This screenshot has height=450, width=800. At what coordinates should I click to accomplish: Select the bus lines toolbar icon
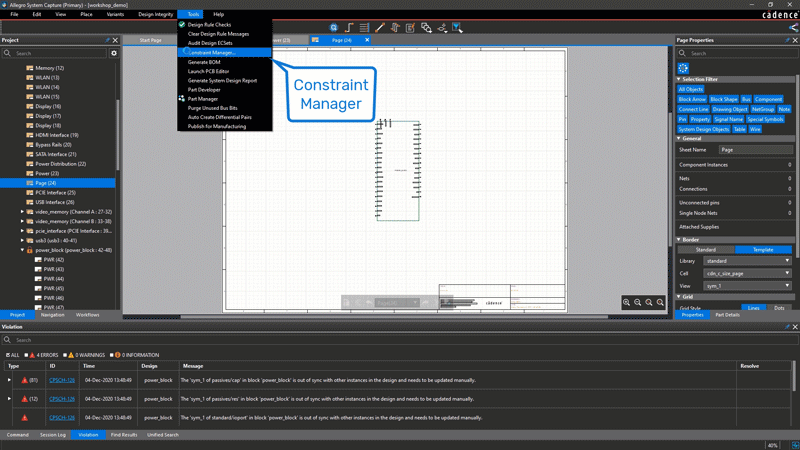(364, 28)
